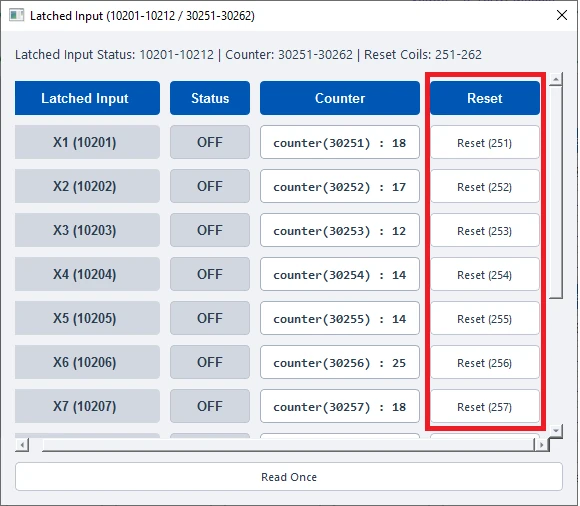This screenshot has height=506, width=580.
Task: Click OFF status in X4 row
Action: 210,274
